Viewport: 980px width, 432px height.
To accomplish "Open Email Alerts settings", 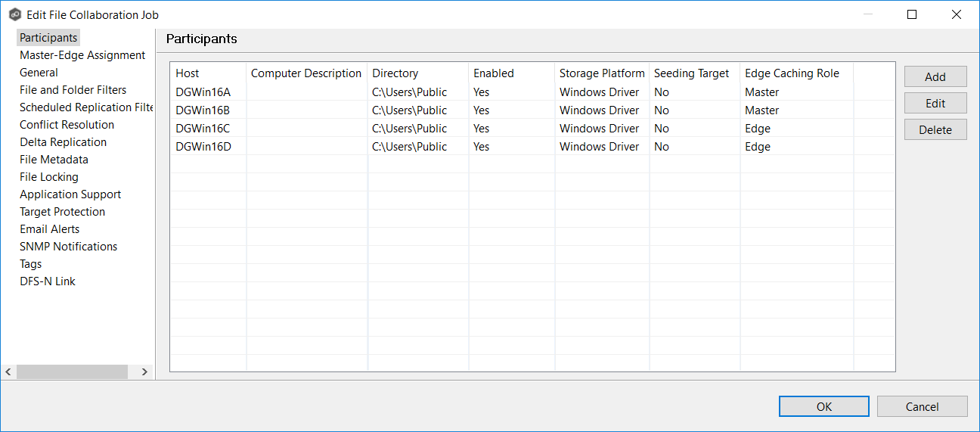I will 49,229.
